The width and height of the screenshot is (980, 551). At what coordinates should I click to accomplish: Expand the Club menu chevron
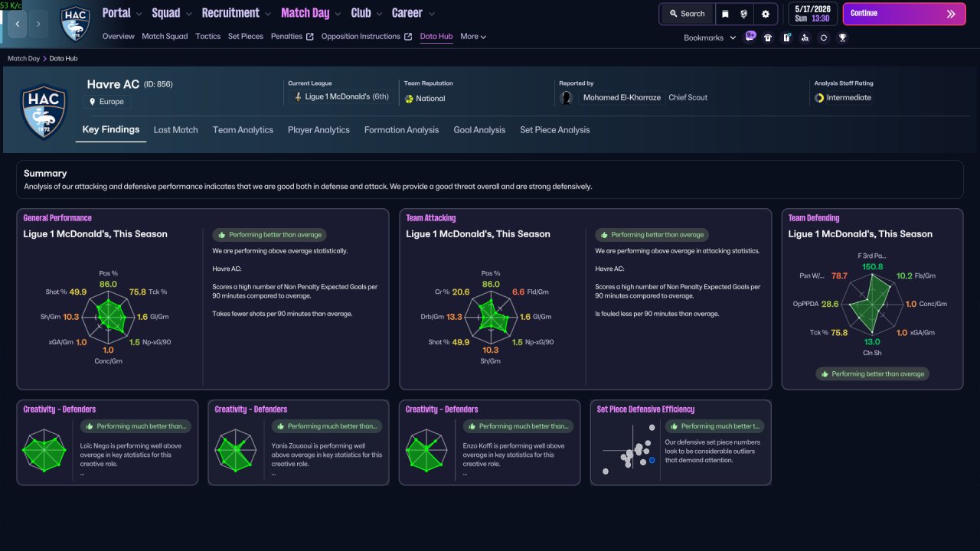pyautogui.click(x=379, y=14)
